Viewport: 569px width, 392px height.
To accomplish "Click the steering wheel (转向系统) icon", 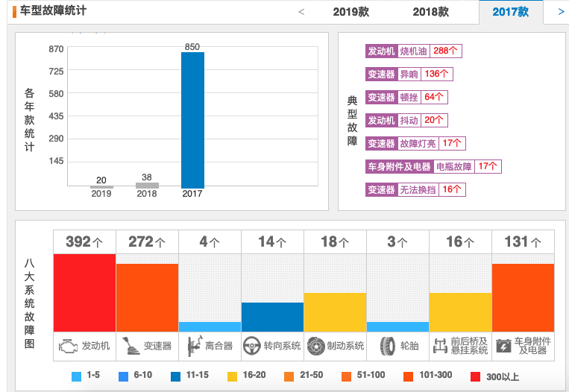I will click(x=252, y=346).
